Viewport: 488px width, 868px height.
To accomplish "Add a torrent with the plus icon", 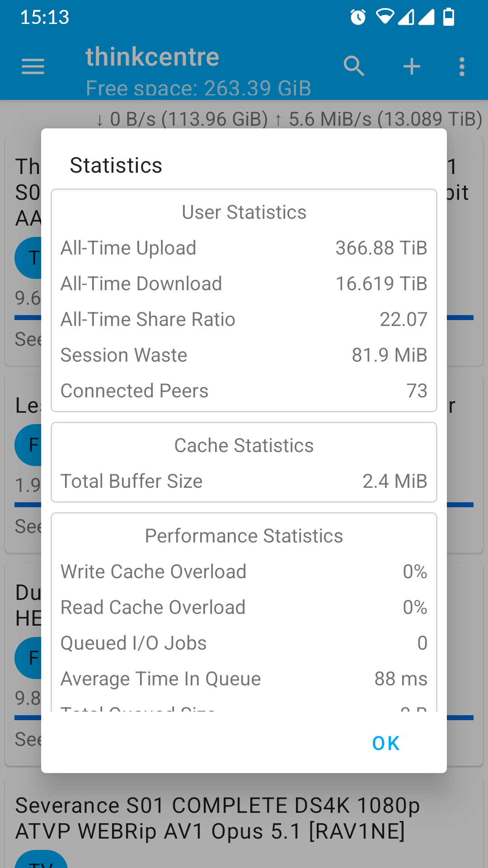I will (412, 66).
